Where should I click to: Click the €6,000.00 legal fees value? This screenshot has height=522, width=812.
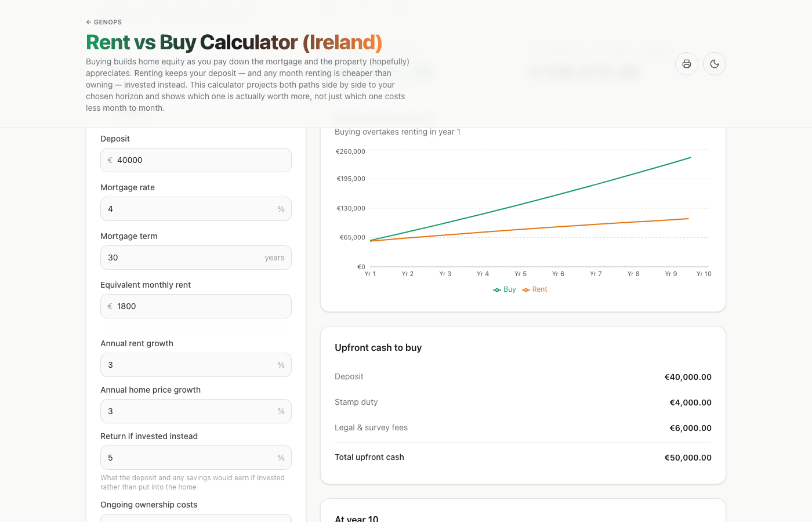pos(690,428)
